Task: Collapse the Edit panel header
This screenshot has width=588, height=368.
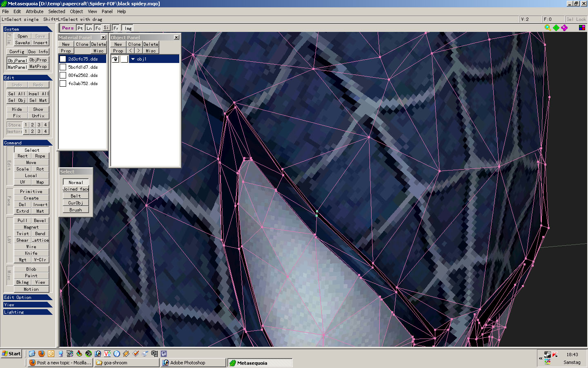Action: click(27, 78)
